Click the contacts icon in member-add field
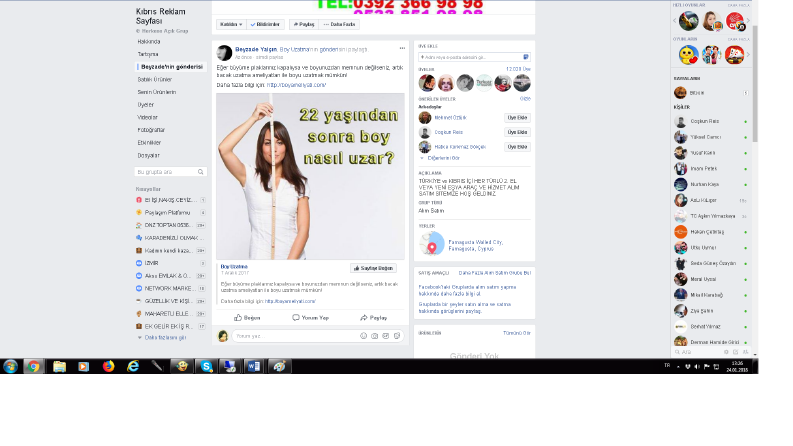Screen dimensions: 793x446 point(525,57)
